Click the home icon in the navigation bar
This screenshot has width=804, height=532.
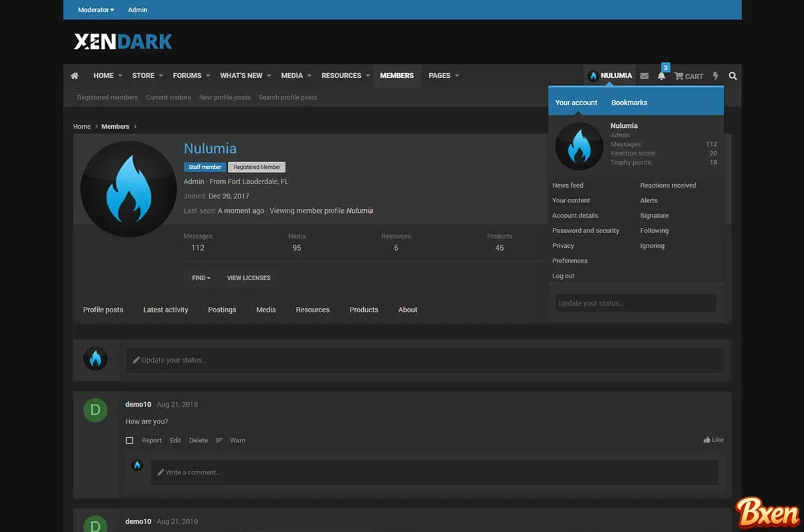(x=74, y=76)
